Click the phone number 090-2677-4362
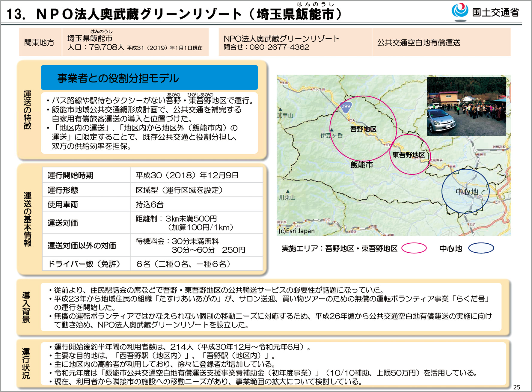 (x=279, y=47)
